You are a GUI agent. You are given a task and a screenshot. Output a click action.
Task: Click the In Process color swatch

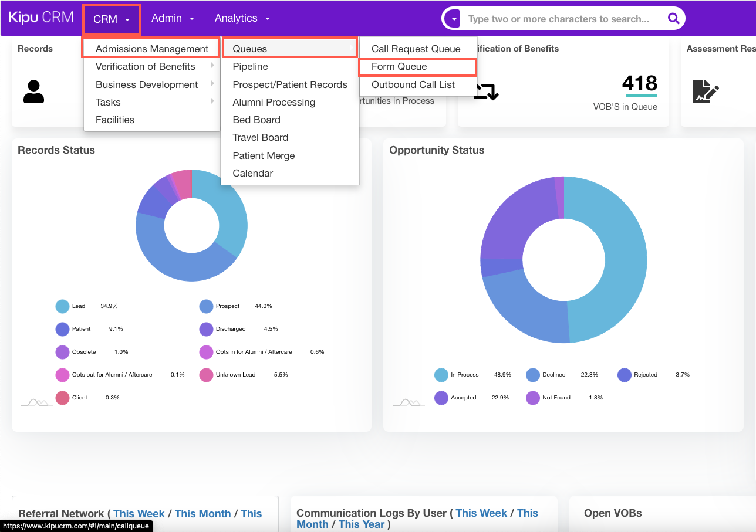pyautogui.click(x=441, y=375)
